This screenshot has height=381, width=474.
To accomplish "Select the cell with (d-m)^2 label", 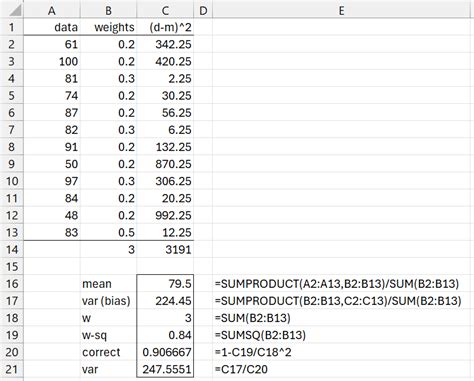I will 165,27.
